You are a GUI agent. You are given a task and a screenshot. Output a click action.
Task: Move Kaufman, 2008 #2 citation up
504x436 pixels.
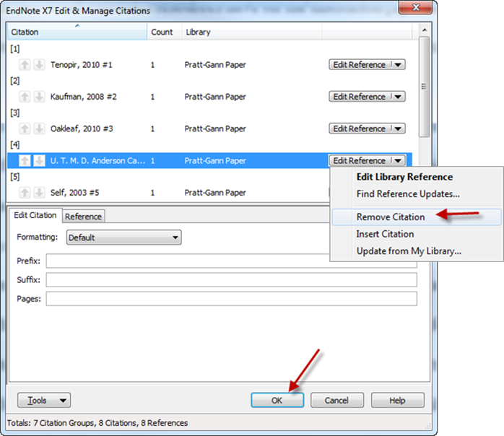25,97
